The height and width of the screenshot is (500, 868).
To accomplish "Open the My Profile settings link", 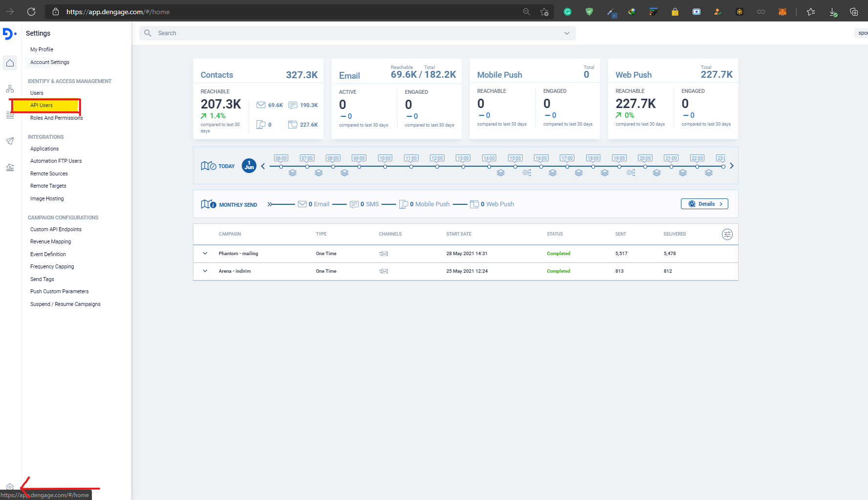I will tap(42, 49).
